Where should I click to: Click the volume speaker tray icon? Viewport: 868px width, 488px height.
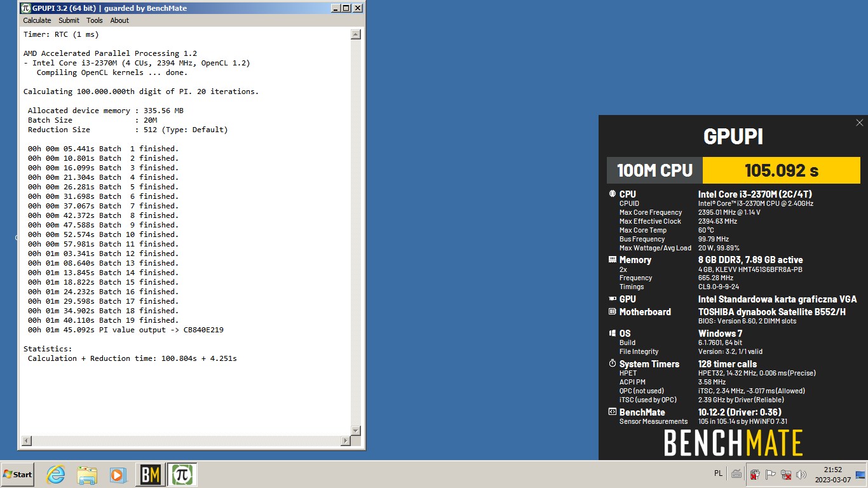[x=801, y=474]
